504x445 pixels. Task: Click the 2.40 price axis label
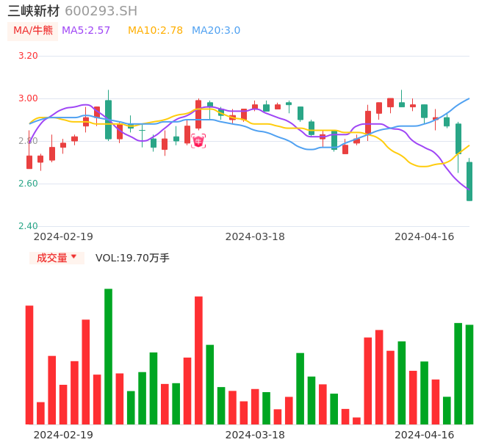point(28,226)
